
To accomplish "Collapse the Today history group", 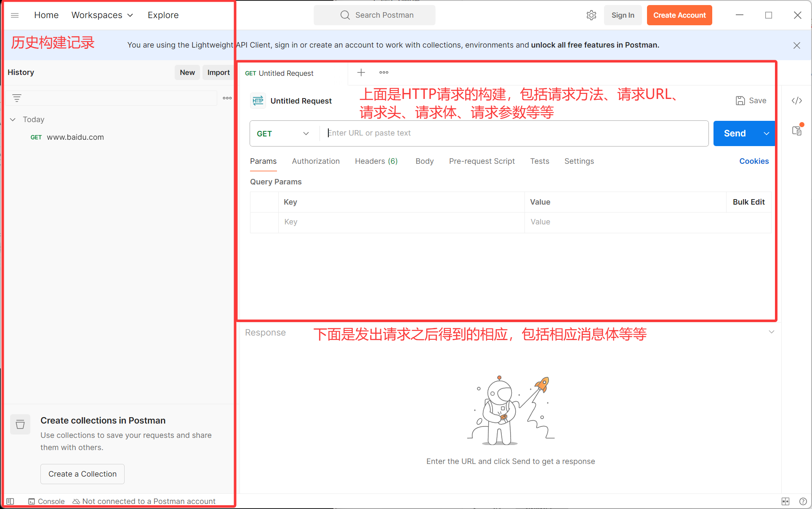I will tap(13, 120).
